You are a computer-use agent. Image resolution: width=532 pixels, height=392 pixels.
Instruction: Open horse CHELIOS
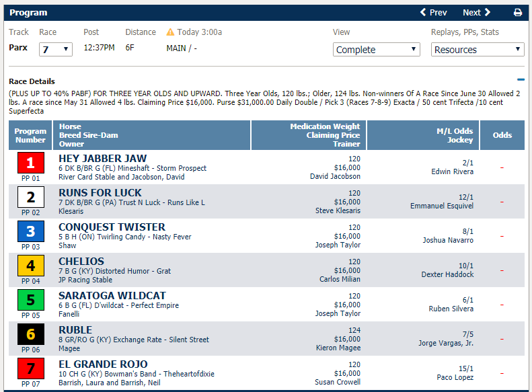click(x=81, y=261)
